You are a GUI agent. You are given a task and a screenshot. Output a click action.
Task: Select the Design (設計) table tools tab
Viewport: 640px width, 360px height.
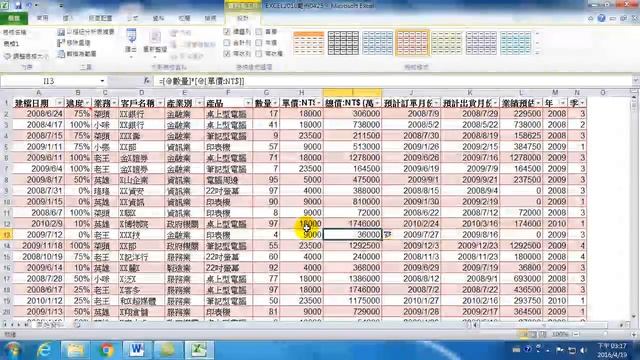click(x=242, y=18)
